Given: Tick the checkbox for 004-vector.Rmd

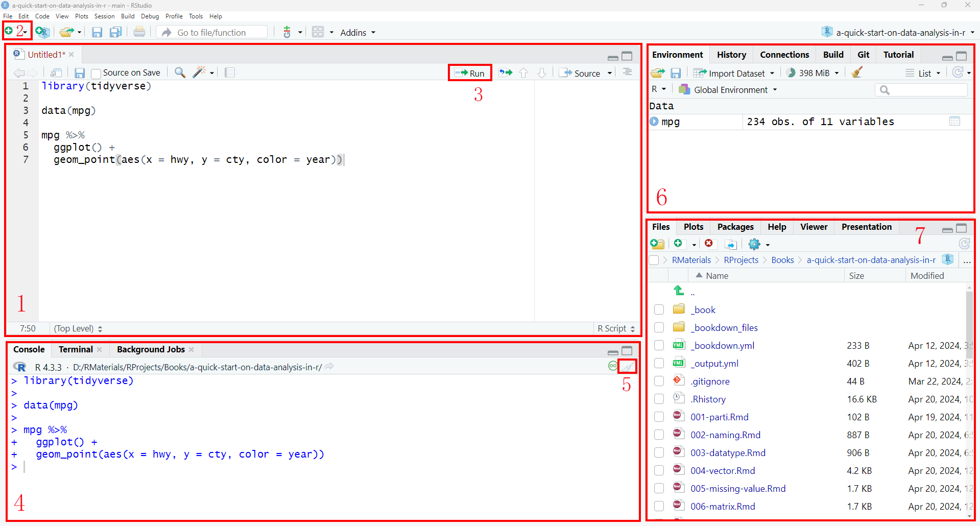Looking at the screenshot, I should [659, 471].
